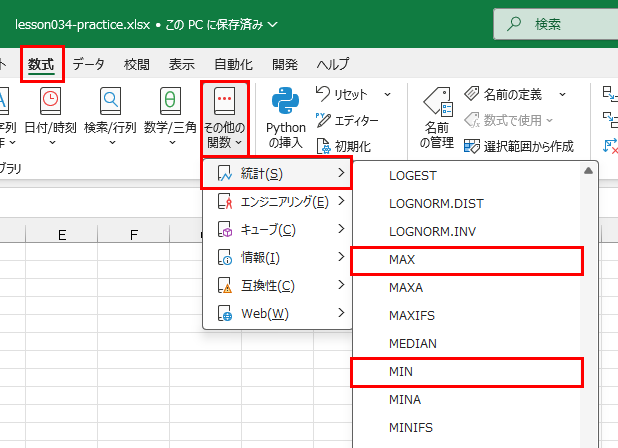Switch to the 自動化 ribbon tab
The height and width of the screenshot is (448, 618).
pyautogui.click(x=233, y=64)
